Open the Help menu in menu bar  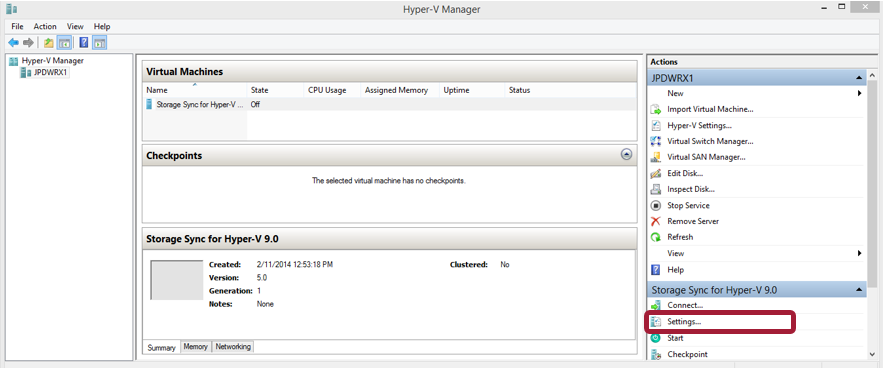[102, 26]
